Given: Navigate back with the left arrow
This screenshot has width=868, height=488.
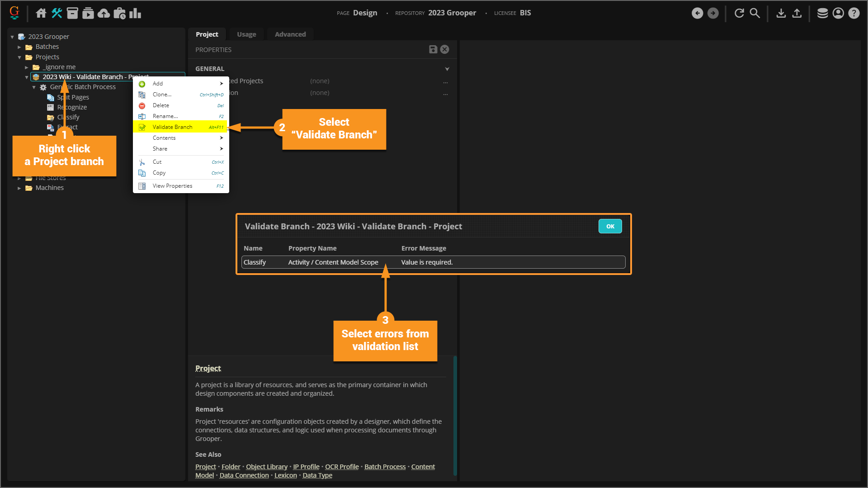Looking at the screenshot, I should (x=698, y=13).
